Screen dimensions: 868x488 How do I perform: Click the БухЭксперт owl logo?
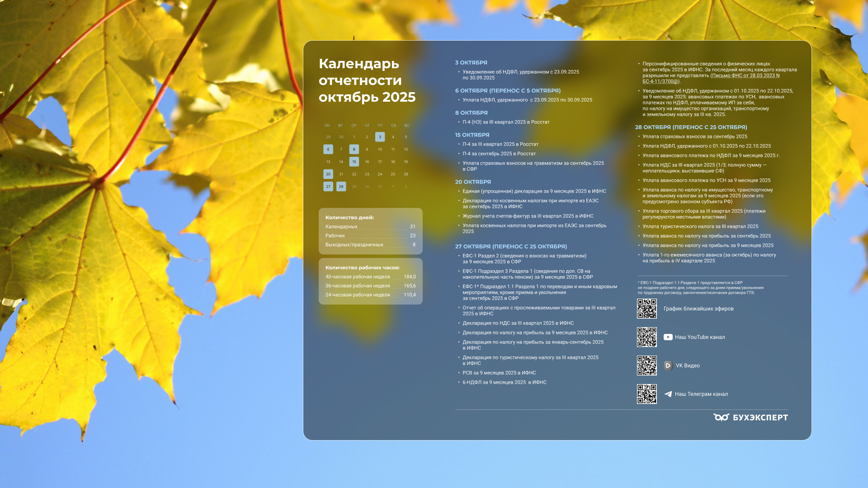point(721,417)
